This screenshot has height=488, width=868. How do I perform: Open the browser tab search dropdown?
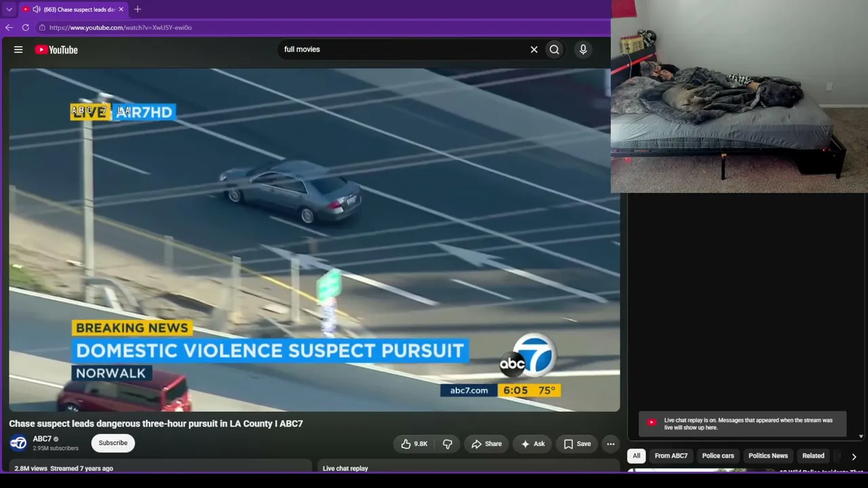pos(9,9)
